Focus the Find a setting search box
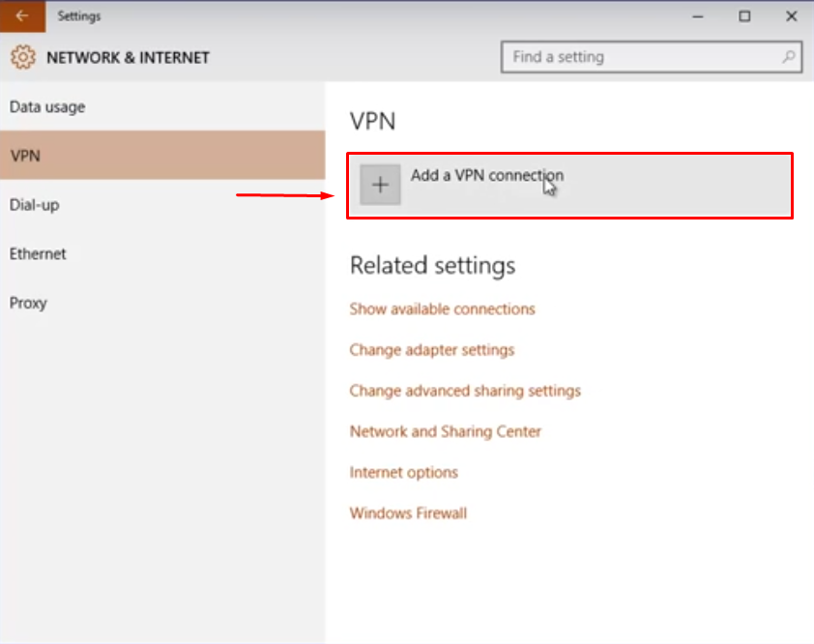 tap(651, 57)
